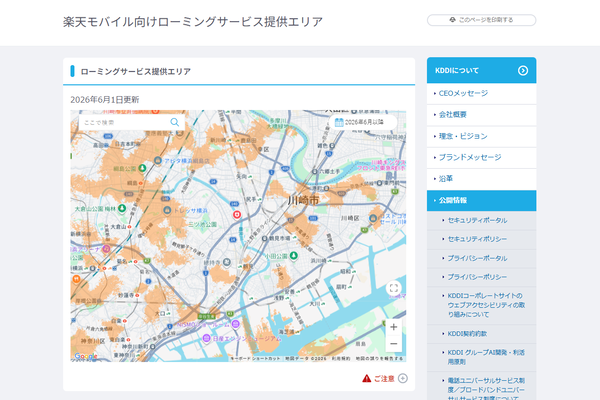Image resolution: width=600 pixels, height=400 pixels.
Task: Click the 大口 station label
Action: pyautogui.click(x=160, y=313)
